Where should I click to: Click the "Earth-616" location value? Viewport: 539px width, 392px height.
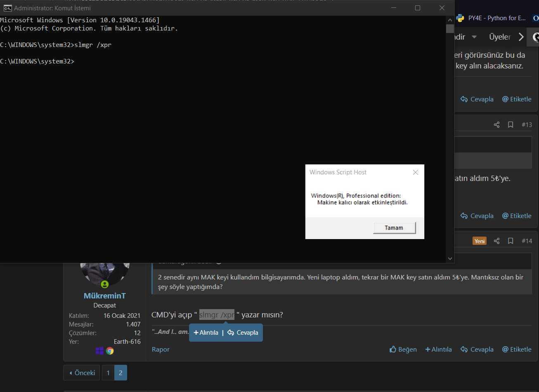127,342
